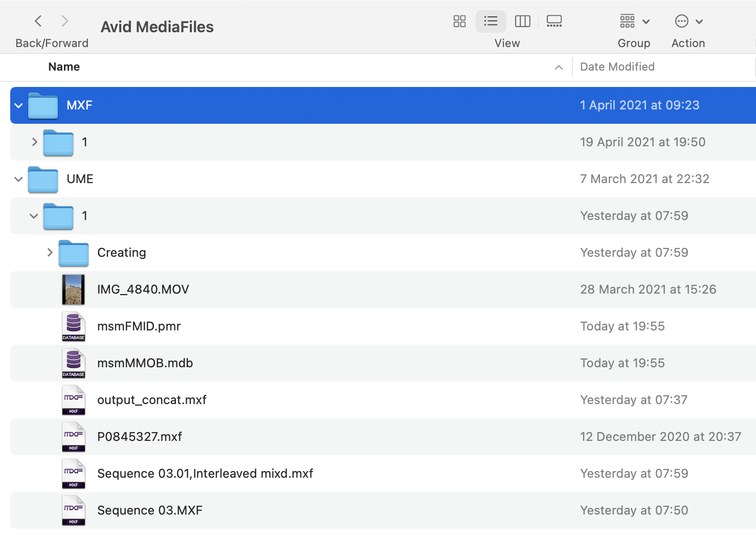Select the IMG_4840.MOV file name
This screenshot has width=756, height=535.
click(x=143, y=289)
